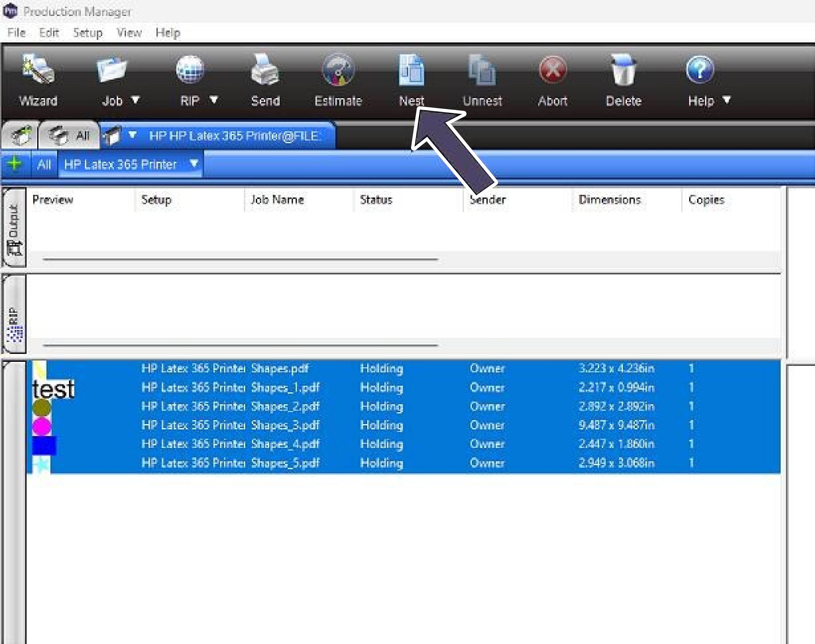
Task: Switch to the All printers tab
Action: tap(69, 135)
